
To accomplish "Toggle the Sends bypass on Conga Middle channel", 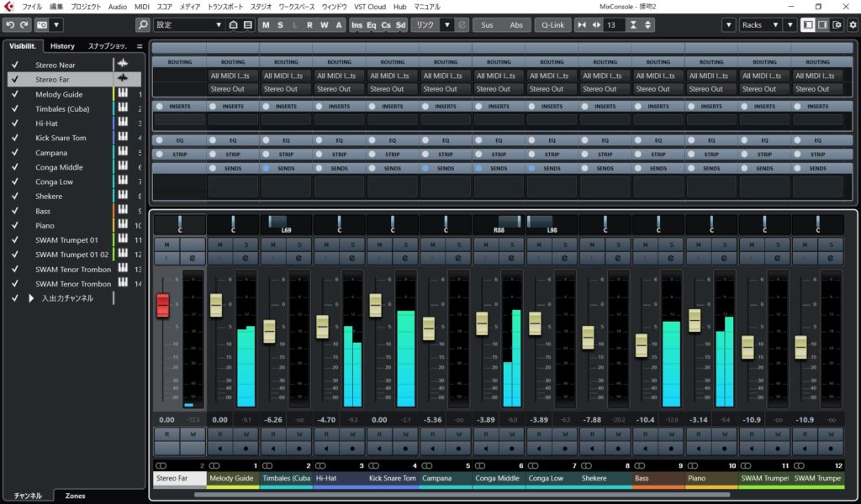I will point(479,168).
